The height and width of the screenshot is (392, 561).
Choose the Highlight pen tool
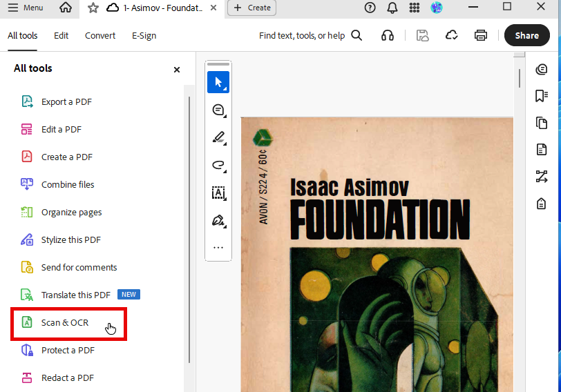point(218,137)
